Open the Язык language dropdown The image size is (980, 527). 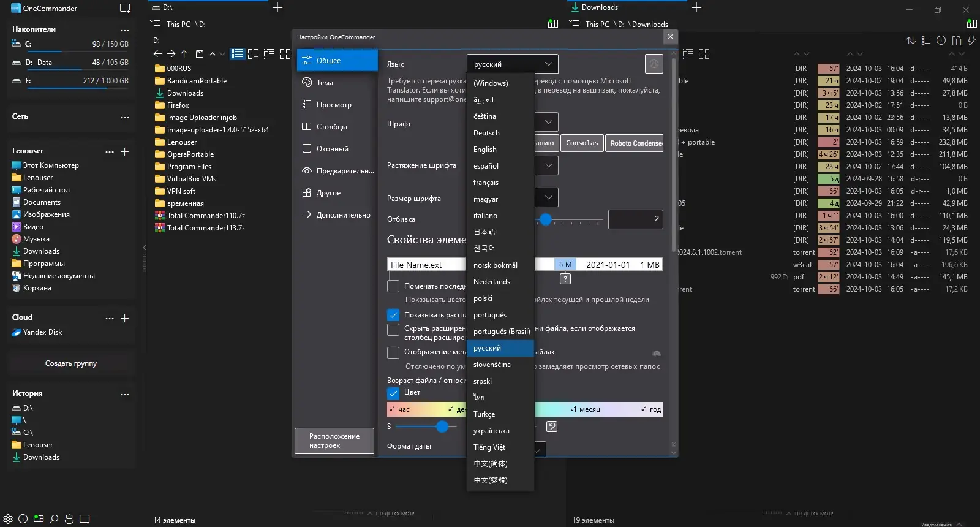(x=513, y=64)
